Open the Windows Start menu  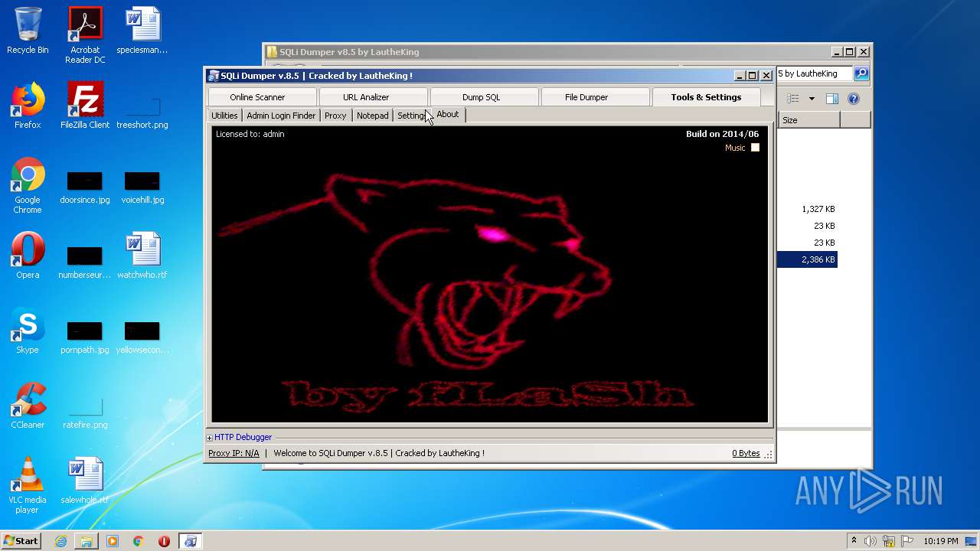pos(21,540)
